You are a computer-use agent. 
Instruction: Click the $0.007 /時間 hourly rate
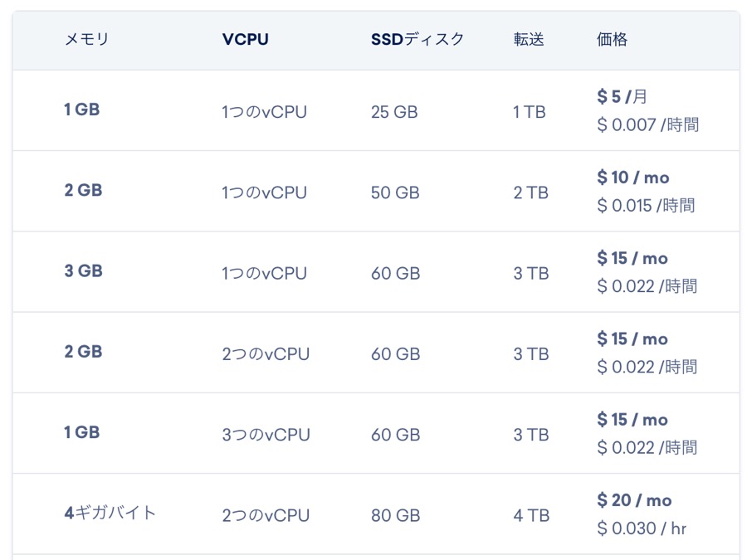coord(648,125)
